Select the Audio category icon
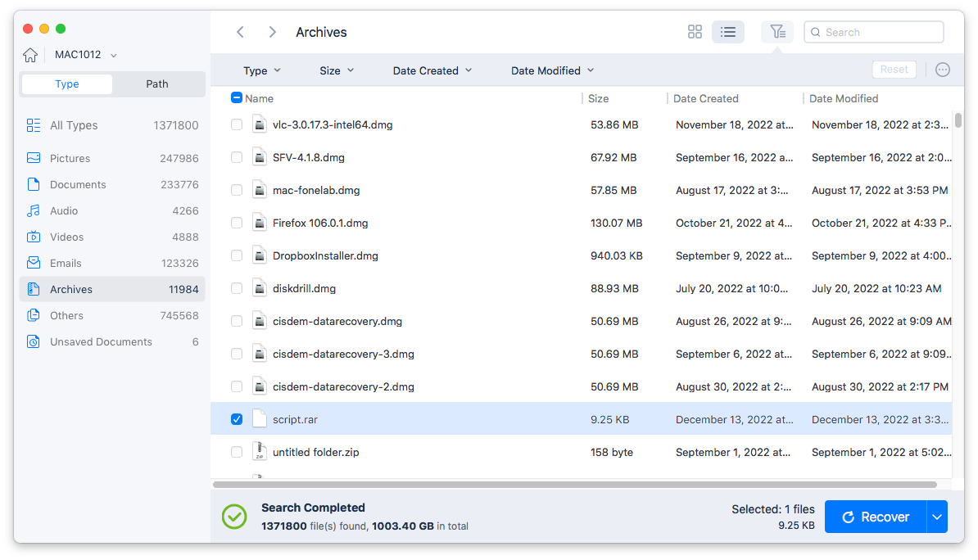The height and width of the screenshot is (560, 978). pos(33,210)
